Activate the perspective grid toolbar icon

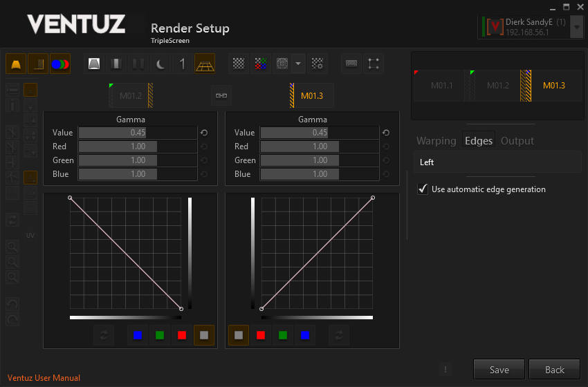pyautogui.click(x=205, y=64)
